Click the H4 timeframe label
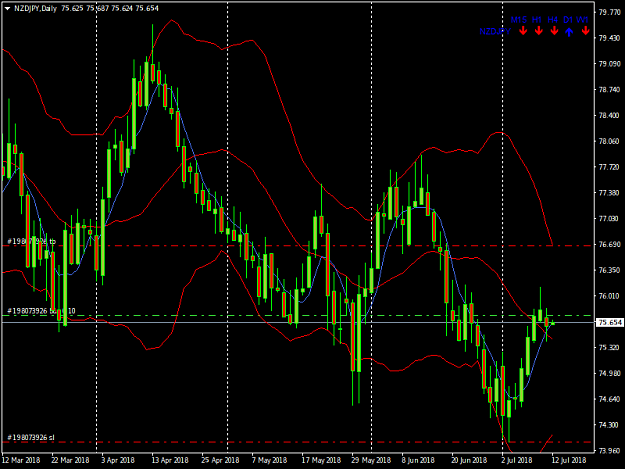 coord(552,20)
